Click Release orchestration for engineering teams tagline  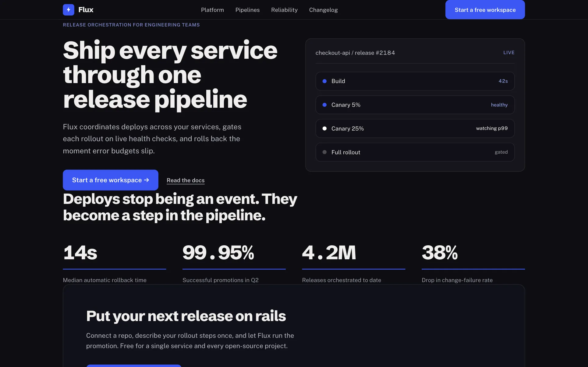coord(131,25)
